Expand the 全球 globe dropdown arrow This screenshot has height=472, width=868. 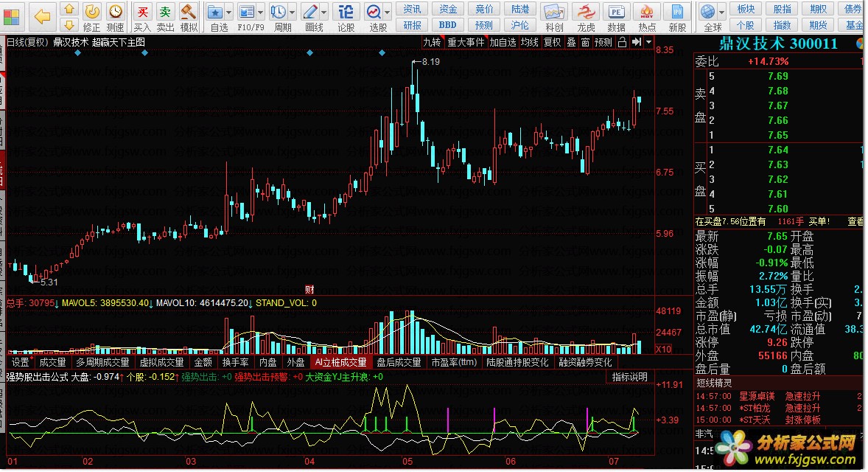click(721, 13)
